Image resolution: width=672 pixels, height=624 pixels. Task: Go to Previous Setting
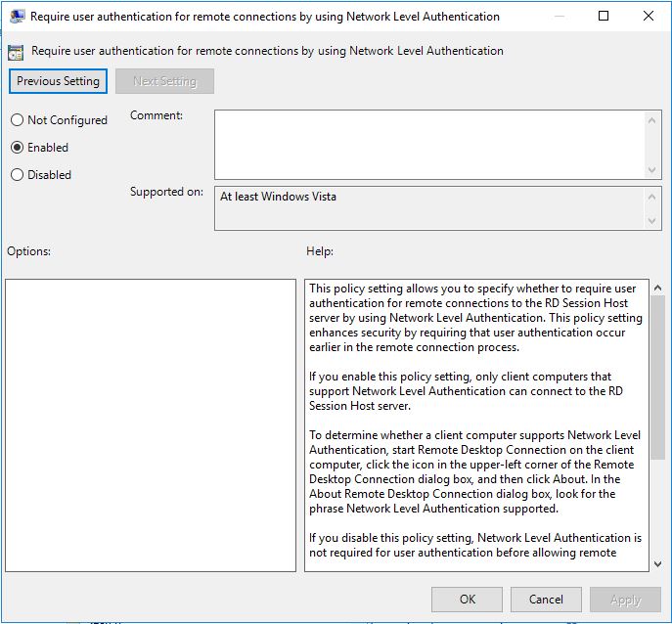coord(58,81)
